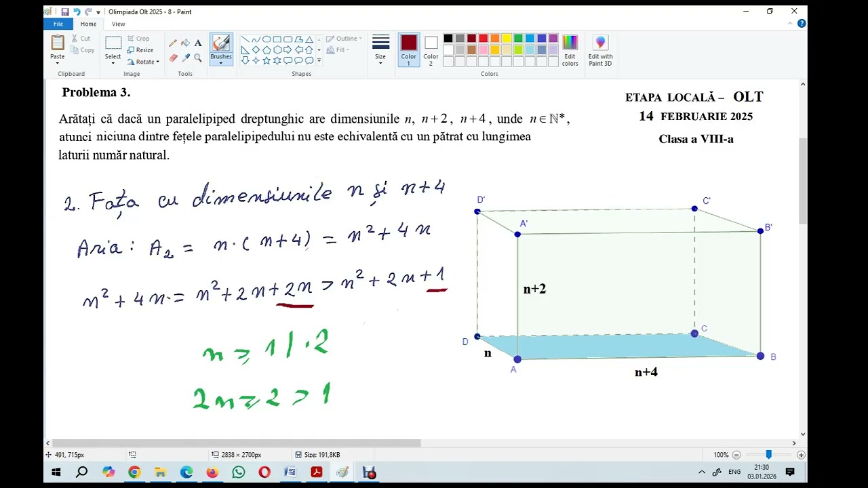Open WhatsApp from taskbar
This screenshot has width=868, height=488.
tap(238, 472)
